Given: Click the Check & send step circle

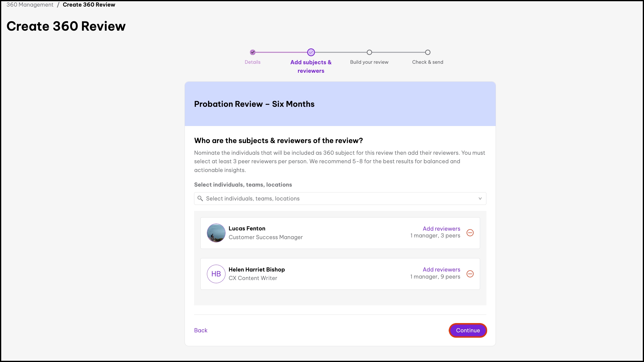Looking at the screenshot, I should (428, 52).
